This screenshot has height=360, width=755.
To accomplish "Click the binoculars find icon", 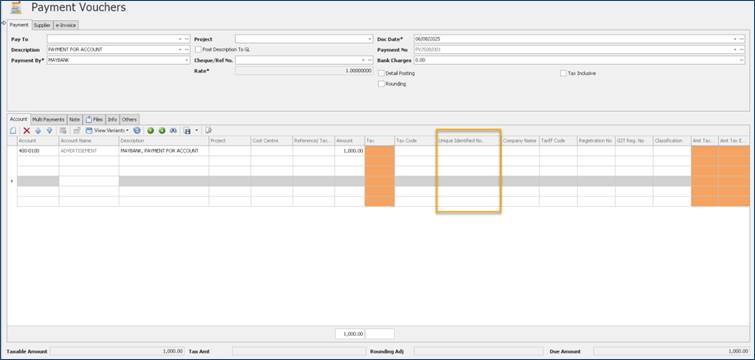I will (173, 130).
